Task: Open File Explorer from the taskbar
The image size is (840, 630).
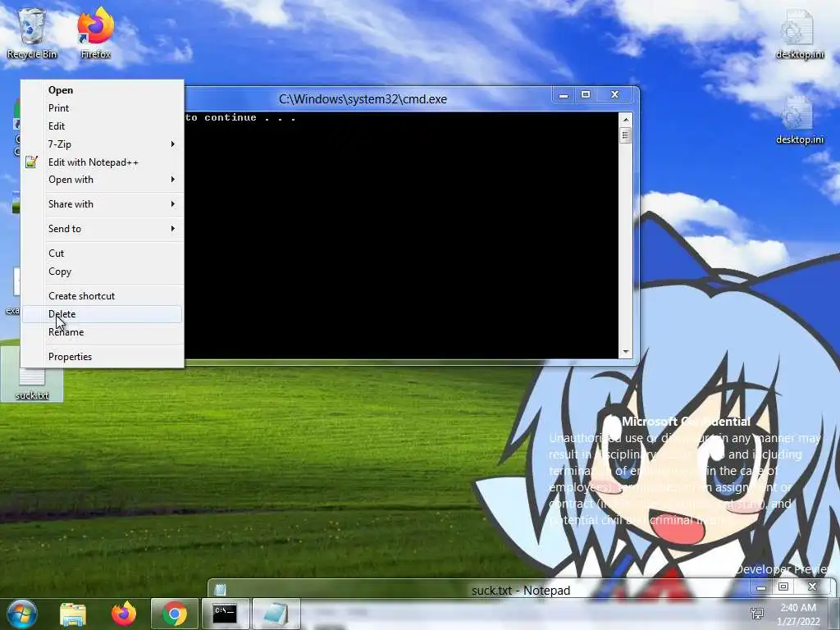Action: click(73, 614)
